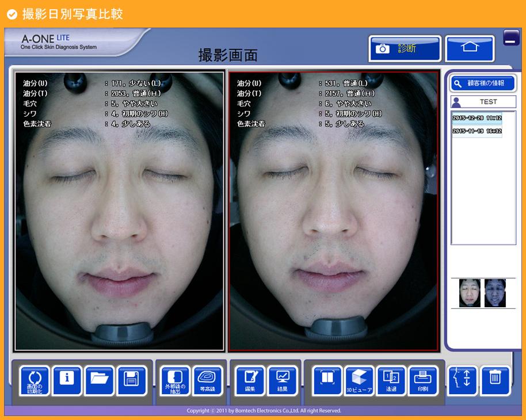This screenshot has width=526, height=420.
Task: Return home using the house icon
Action: (469, 48)
